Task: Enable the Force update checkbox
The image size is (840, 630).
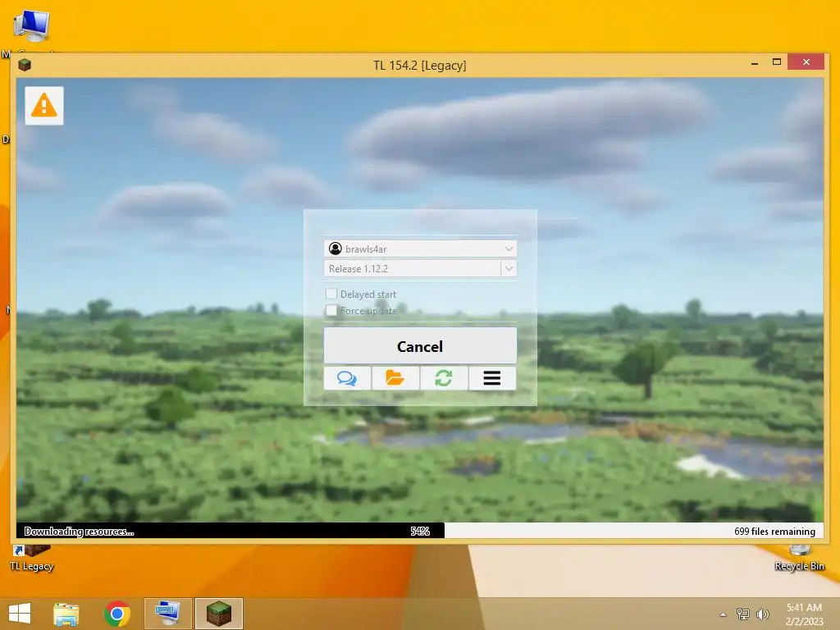Action: (331, 310)
